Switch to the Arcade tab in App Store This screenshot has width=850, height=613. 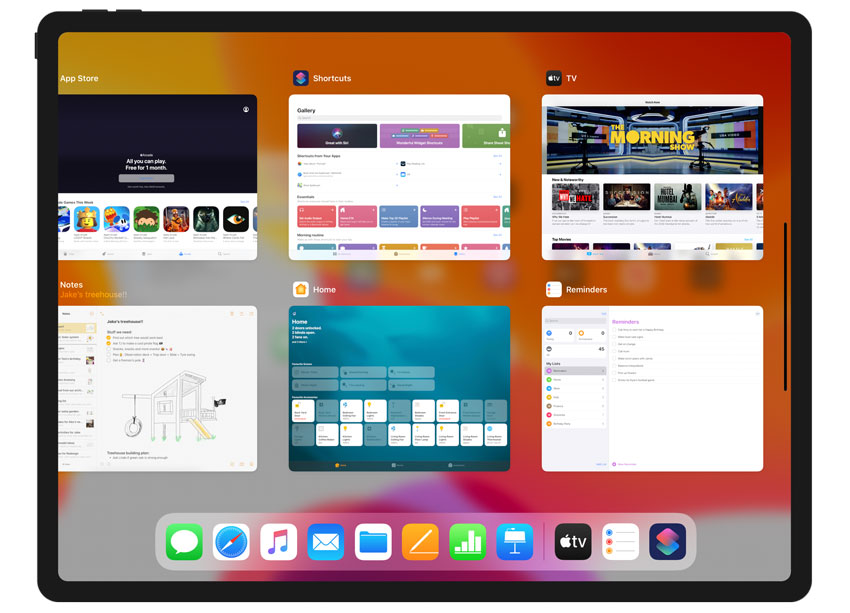click(x=185, y=254)
